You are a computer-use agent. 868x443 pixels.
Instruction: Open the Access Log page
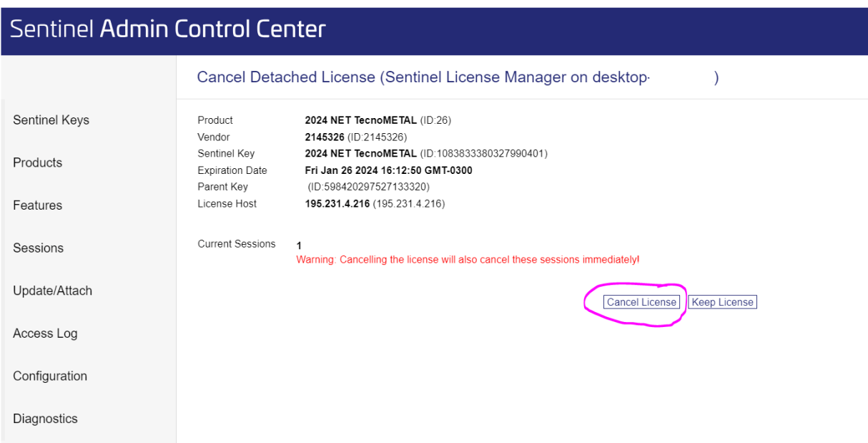[45, 334]
